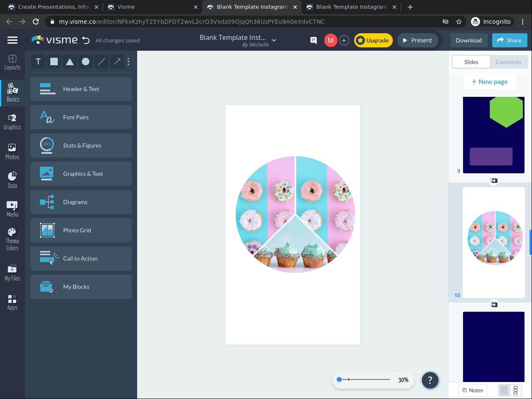Expand Call to Action blocks

click(x=81, y=259)
